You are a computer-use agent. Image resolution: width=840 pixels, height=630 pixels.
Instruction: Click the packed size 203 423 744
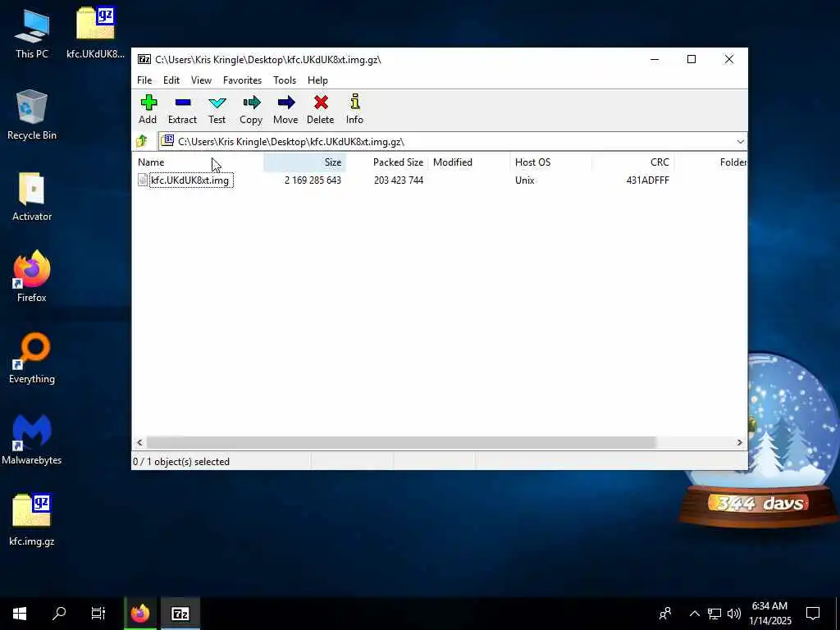point(399,180)
